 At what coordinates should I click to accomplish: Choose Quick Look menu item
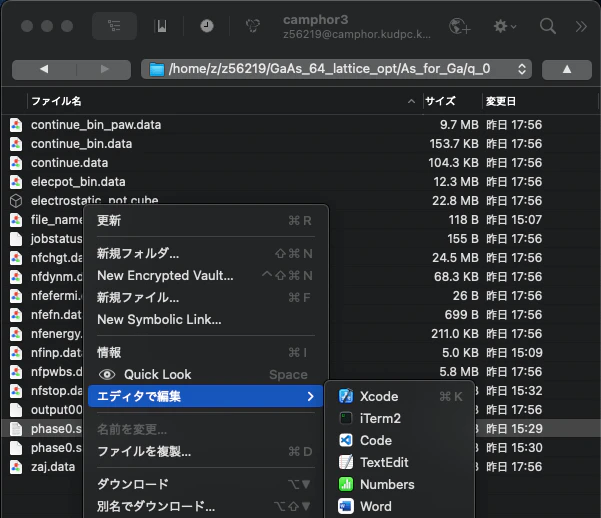point(205,375)
